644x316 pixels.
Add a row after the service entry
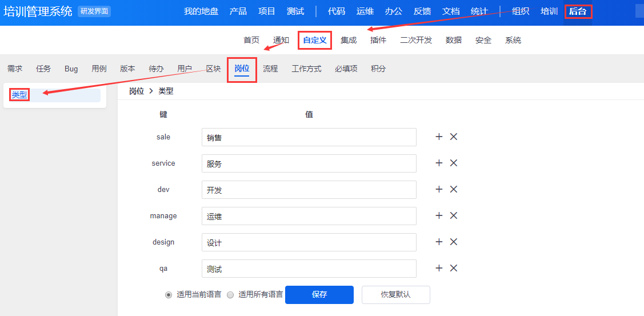click(439, 163)
